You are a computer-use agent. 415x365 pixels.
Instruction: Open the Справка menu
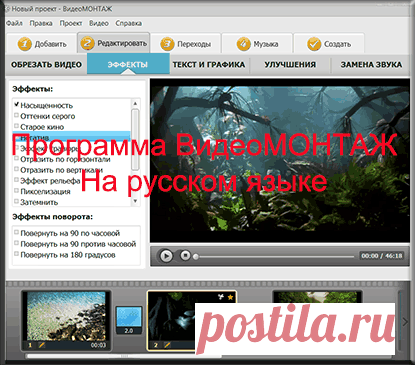pos(128,23)
